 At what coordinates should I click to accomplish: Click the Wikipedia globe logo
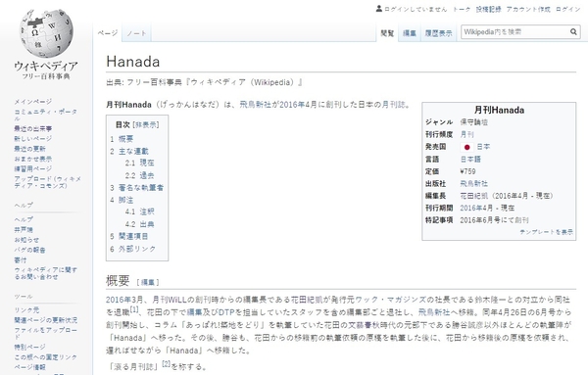(46, 33)
